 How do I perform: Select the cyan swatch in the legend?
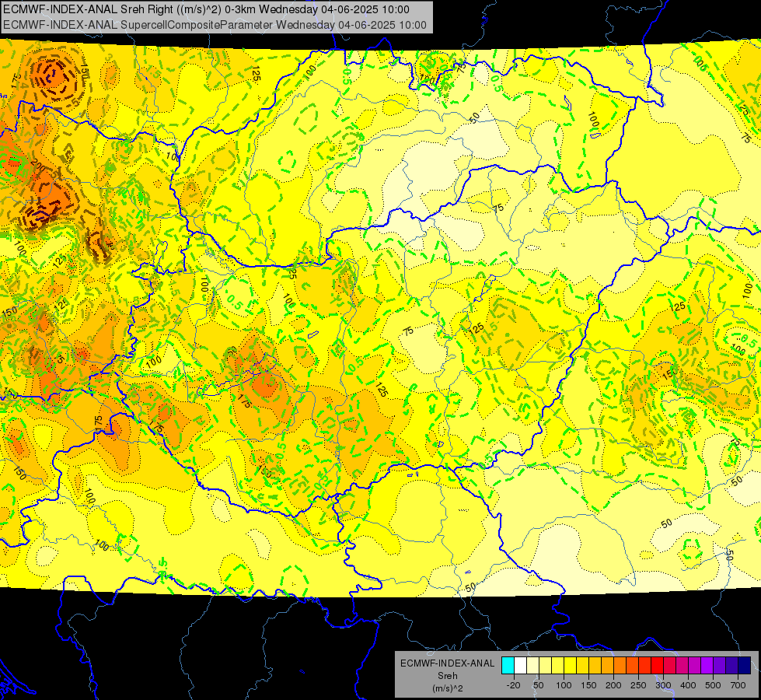(x=508, y=665)
